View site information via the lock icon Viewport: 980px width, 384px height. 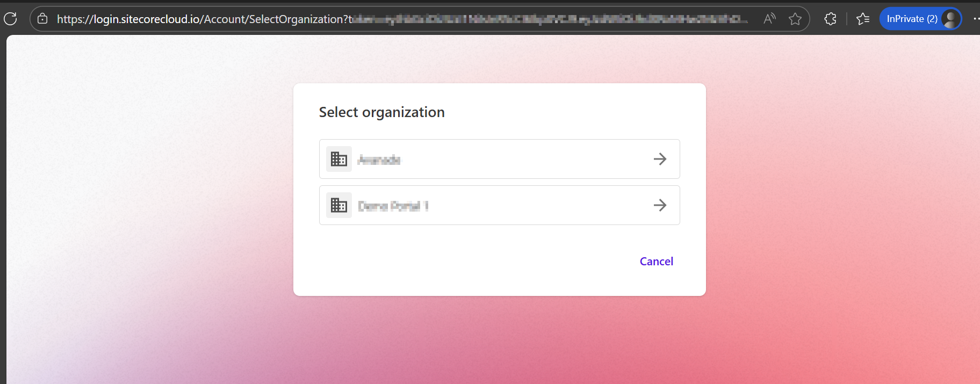point(42,19)
